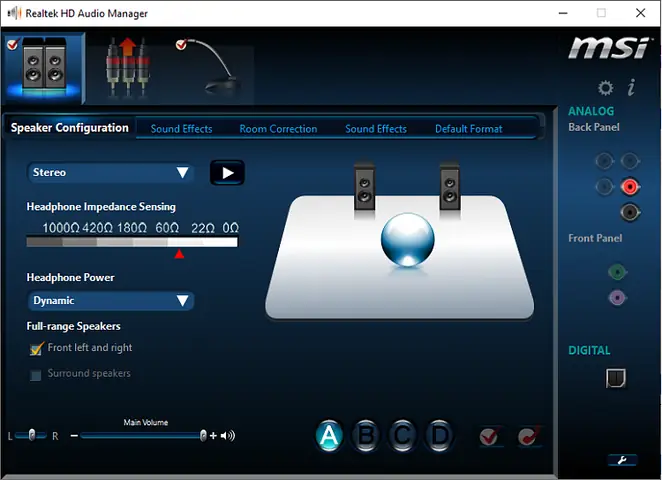Image resolution: width=662 pixels, height=480 pixels.
Task: Close the Realtek HD Audio Manager window
Action: click(640, 13)
